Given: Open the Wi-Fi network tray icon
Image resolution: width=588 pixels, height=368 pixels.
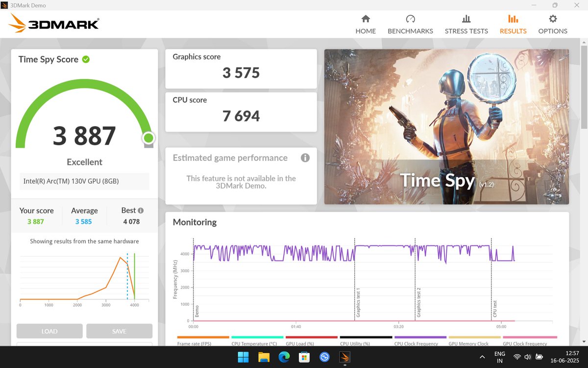Looking at the screenshot, I should click(517, 357).
